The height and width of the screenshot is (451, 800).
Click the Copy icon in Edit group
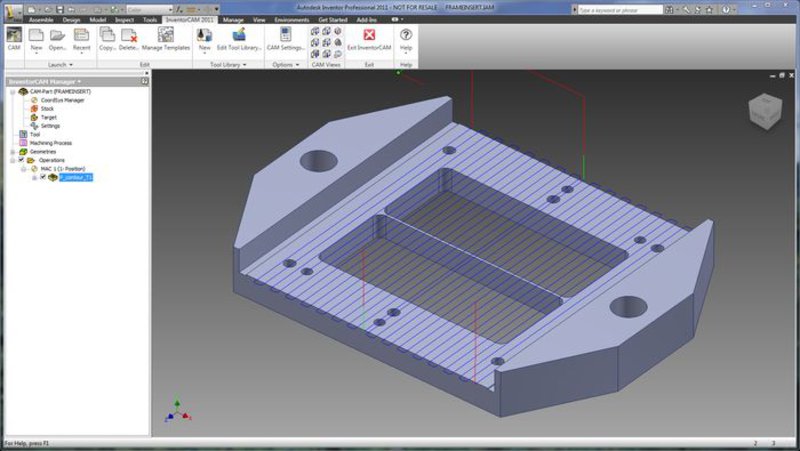click(x=107, y=36)
